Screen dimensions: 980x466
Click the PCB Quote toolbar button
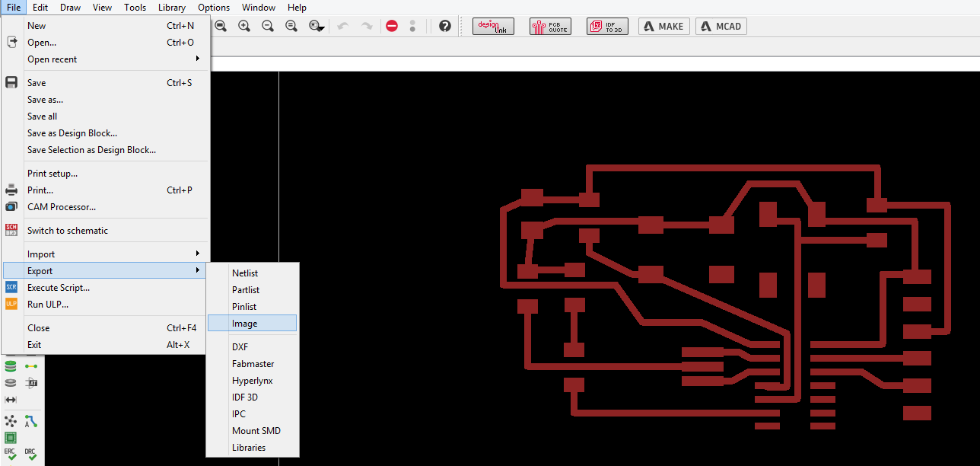pyautogui.click(x=550, y=26)
